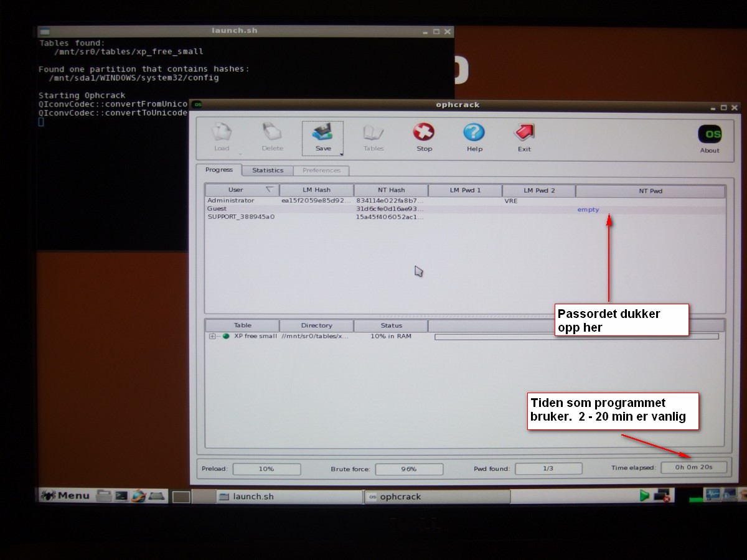Switch to ophcrack in the taskbar
The image size is (747, 560).
(x=437, y=497)
